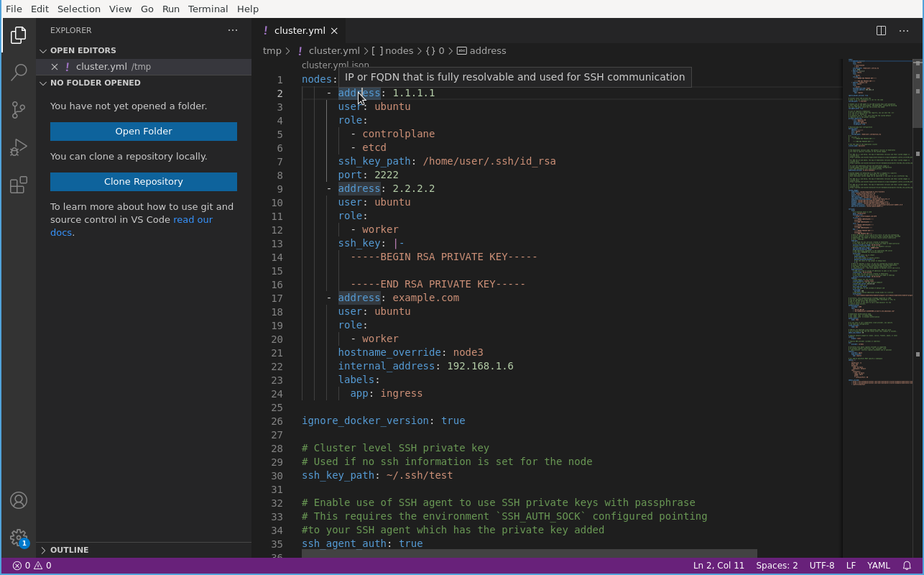Change language mode YAML
This screenshot has height=575, width=924.
(878, 566)
